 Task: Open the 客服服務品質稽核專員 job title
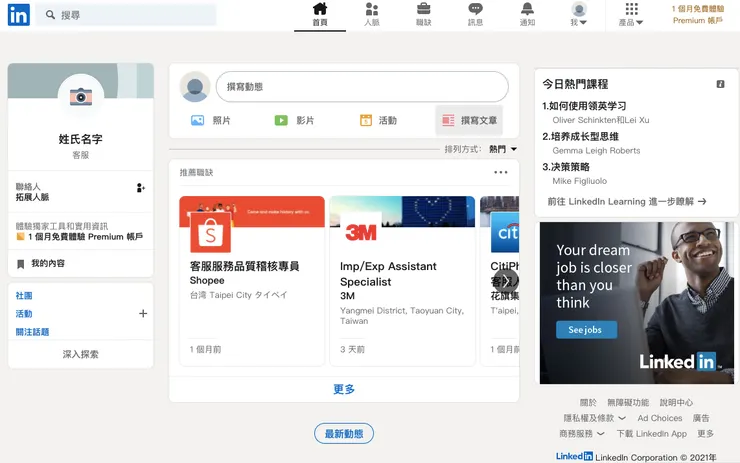pos(244,266)
